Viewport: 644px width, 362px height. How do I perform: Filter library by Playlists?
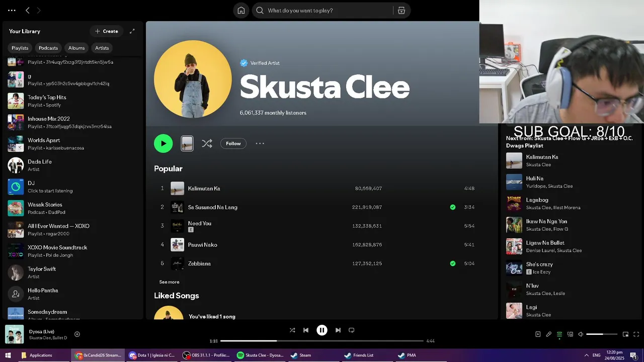(20, 48)
